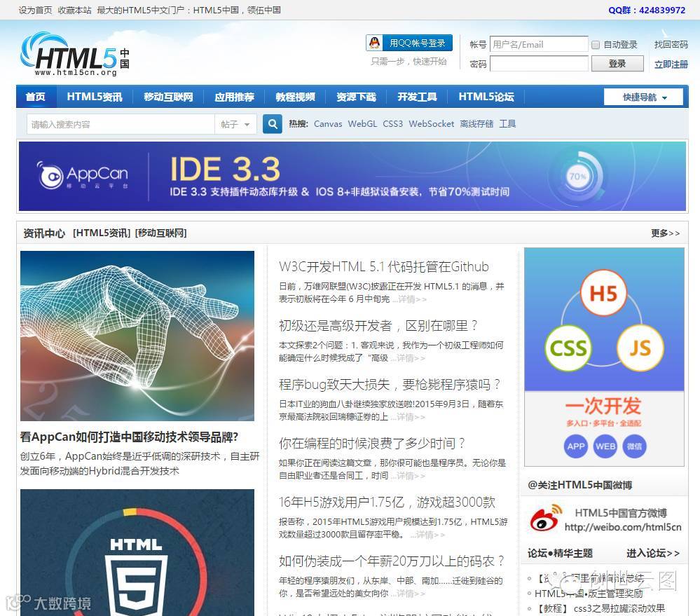Image resolution: width=700 pixels, height=616 pixels.
Task: Click the [HTML5资讯] section link
Action: pos(102,233)
